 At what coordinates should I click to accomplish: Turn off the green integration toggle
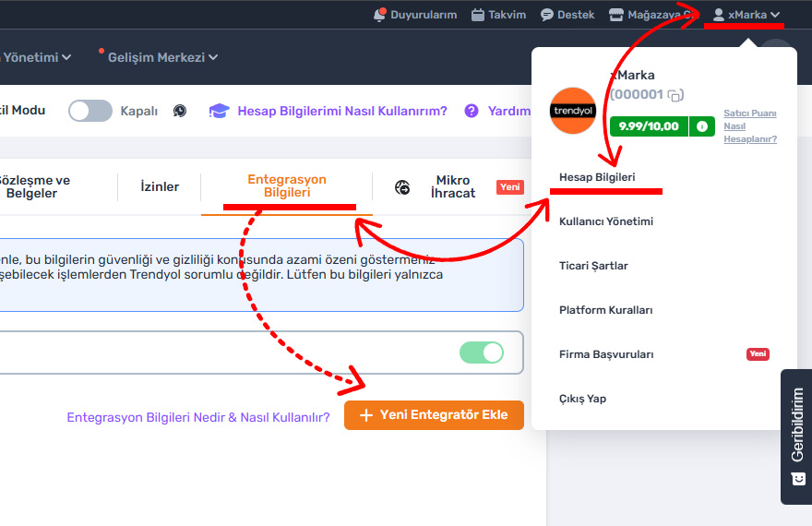pos(482,353)
